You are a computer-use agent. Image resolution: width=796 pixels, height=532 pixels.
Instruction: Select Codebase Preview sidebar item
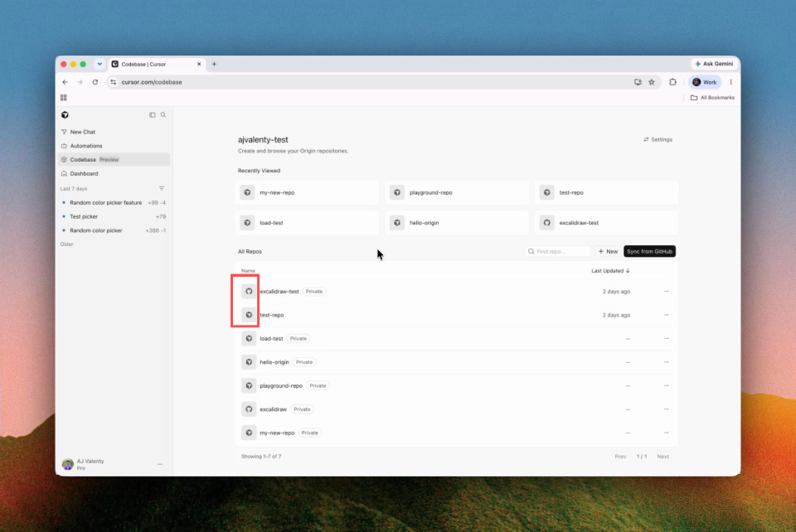114,159
